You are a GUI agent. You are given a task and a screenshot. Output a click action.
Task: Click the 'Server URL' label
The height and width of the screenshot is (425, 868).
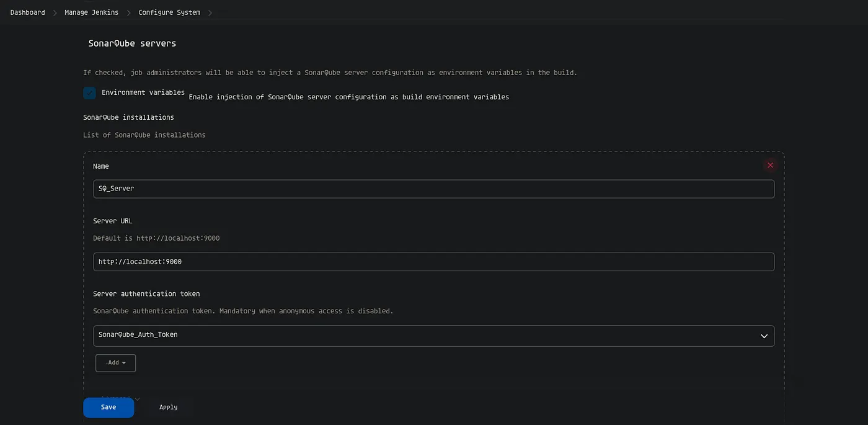tap(112, 221)
